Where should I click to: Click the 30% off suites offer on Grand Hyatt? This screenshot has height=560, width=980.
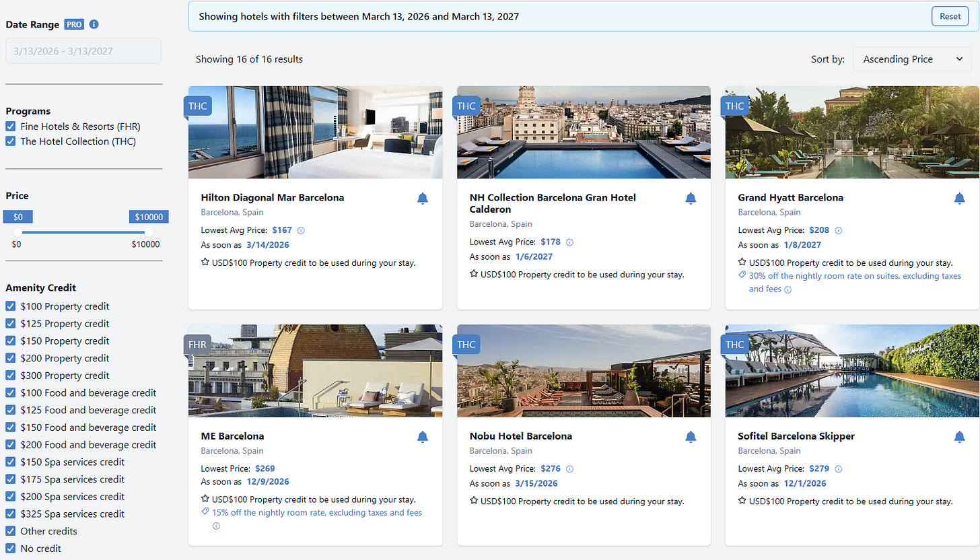[x=855, y=283]
